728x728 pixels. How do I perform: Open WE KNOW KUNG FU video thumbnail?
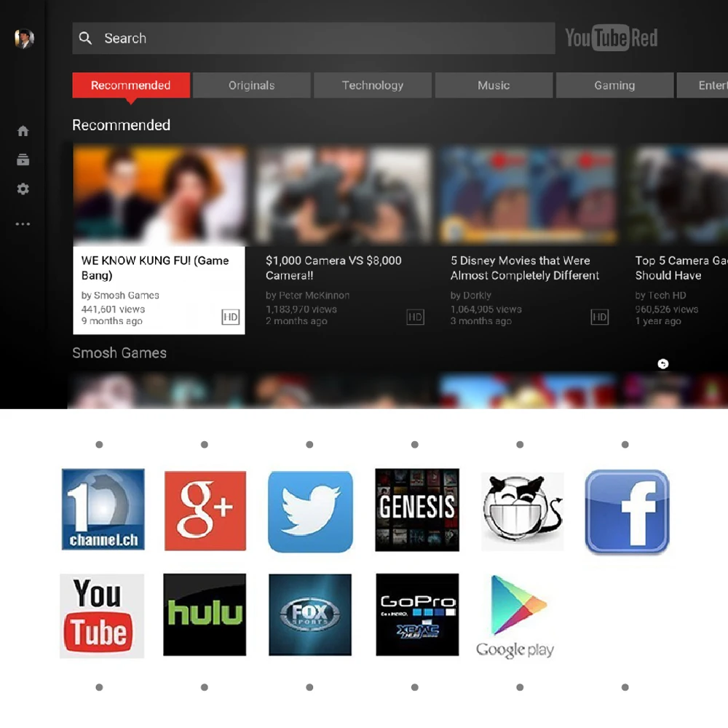(x=159, y=194)
